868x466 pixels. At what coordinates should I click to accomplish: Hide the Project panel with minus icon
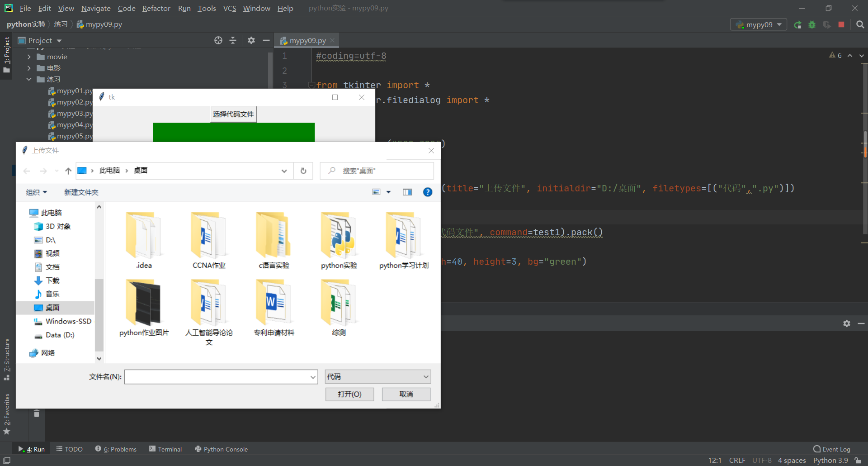tap(266, 40)
